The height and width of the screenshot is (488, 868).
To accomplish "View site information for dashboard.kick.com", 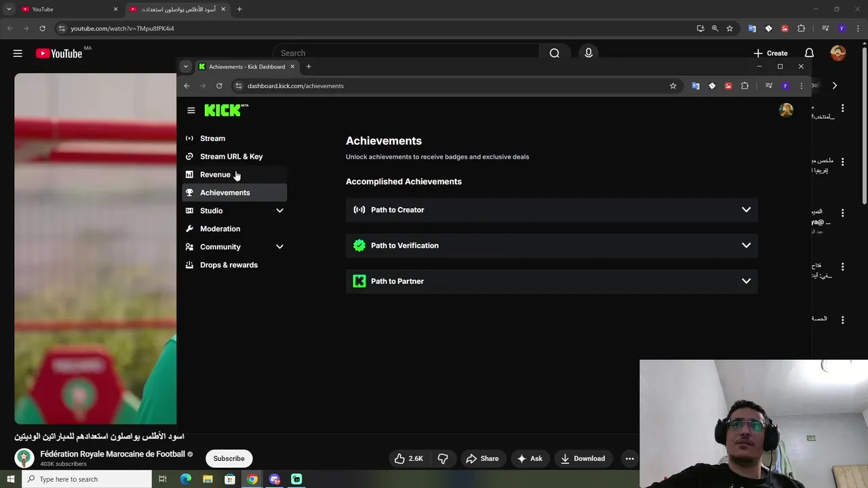I will point(238,86).
